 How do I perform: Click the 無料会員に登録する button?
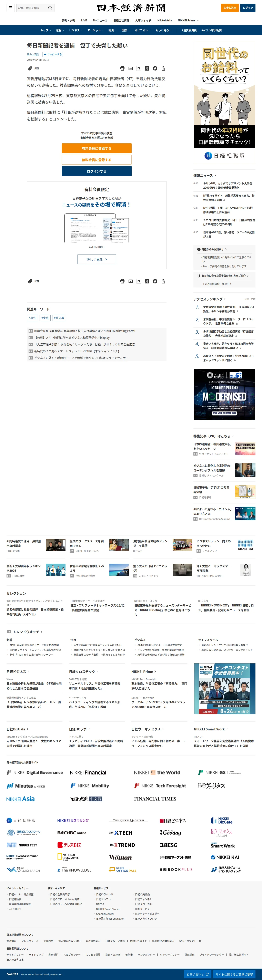(x=97, y=160)
